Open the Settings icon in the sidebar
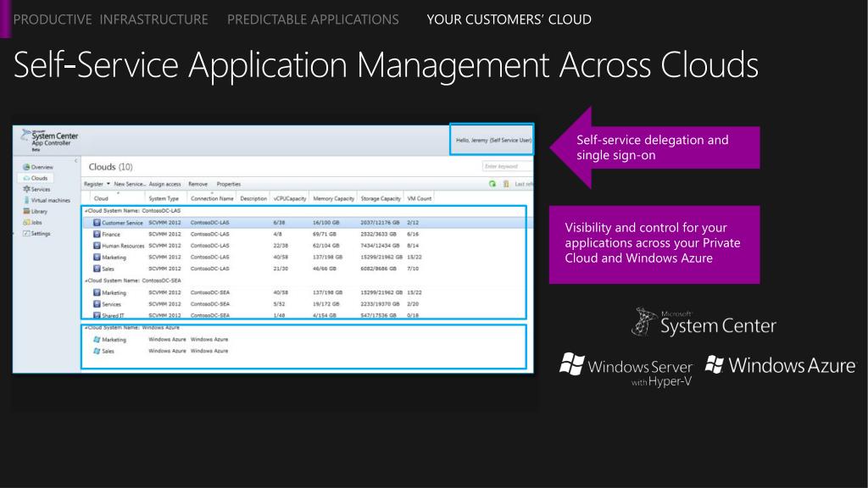 tap(26, 234)
